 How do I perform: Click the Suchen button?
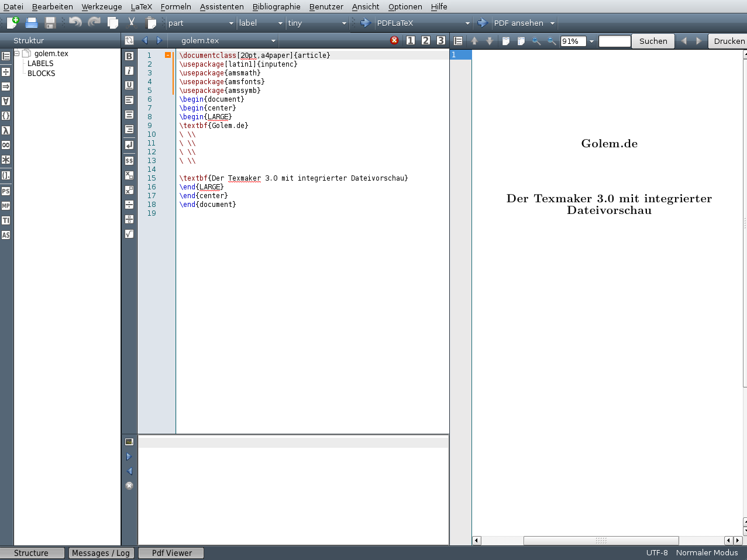[653, 41]
